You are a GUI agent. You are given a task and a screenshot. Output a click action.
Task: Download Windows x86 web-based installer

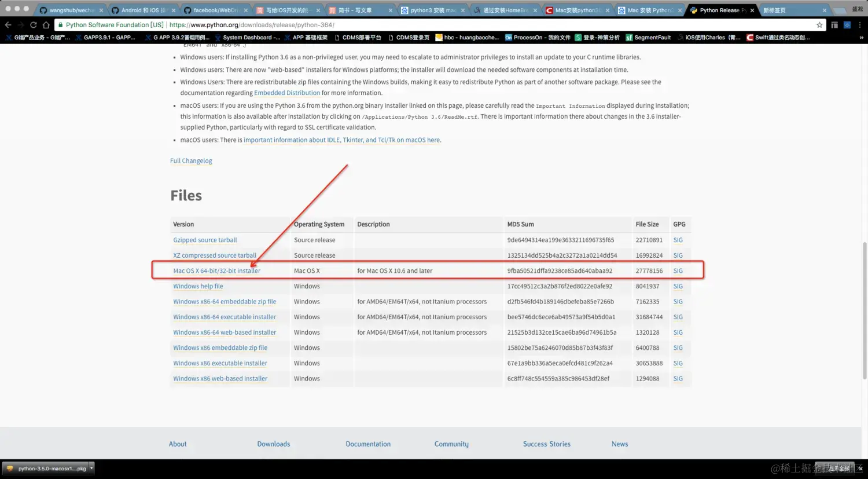220,379
